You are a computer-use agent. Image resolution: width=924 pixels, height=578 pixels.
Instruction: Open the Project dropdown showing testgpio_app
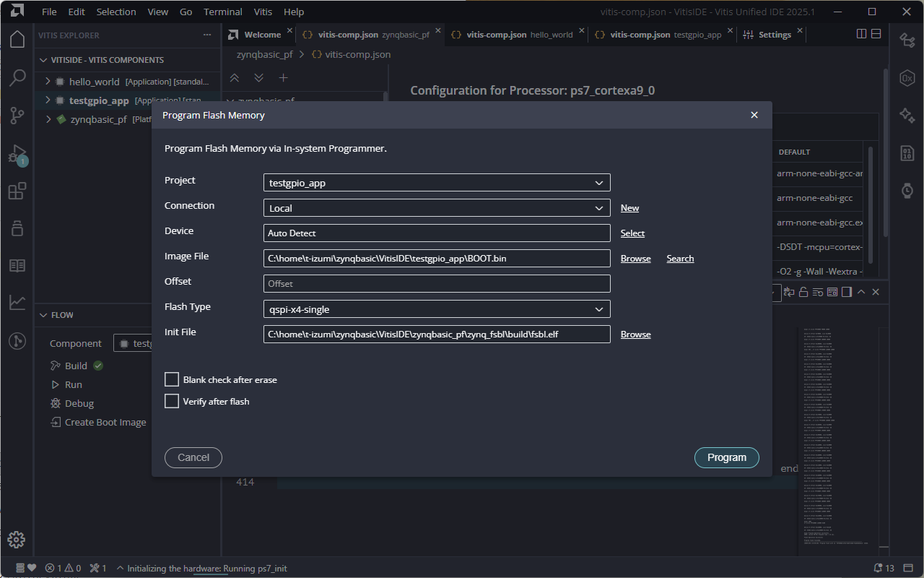437,183
